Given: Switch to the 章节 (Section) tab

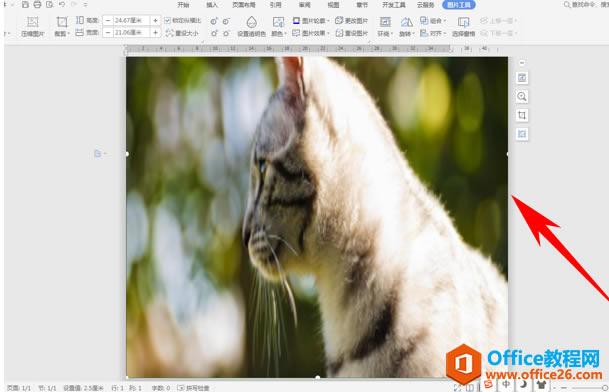Looking at the screenshot, I should tap(362, 5).
